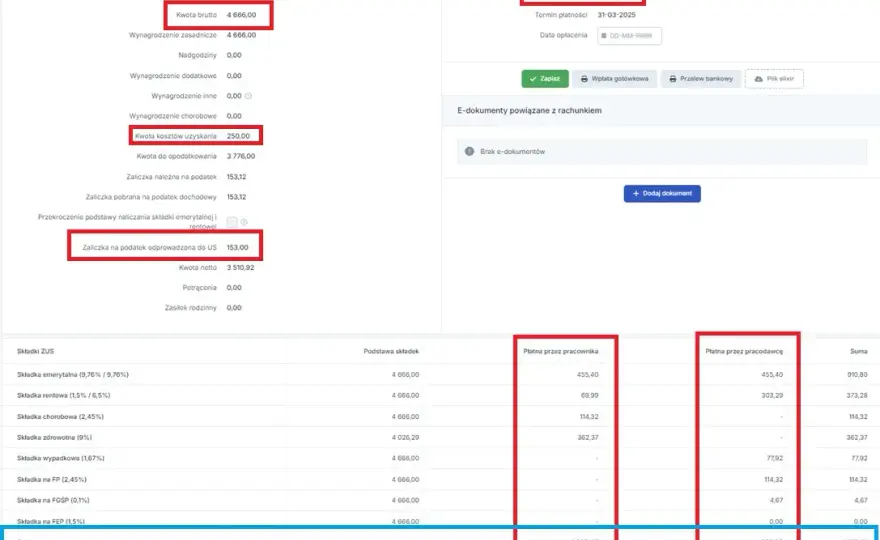Click the info icon beside Wynagrodzenie inne

(248, 96)
